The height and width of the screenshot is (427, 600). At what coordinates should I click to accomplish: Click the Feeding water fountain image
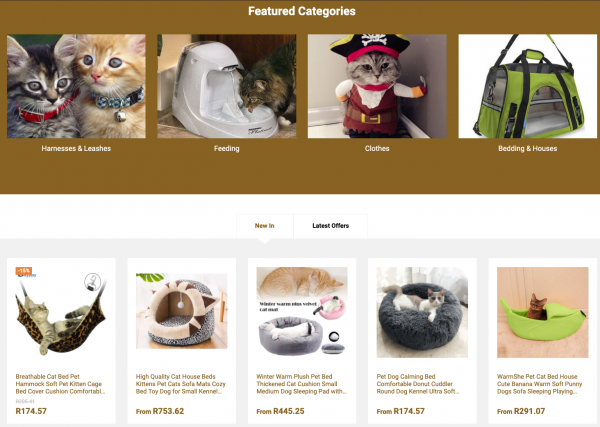pyautogui.click(x=227, y=86)
